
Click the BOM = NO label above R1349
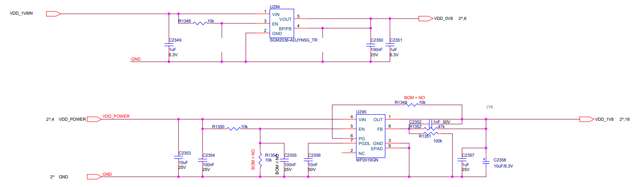click(x=414, y=98)
